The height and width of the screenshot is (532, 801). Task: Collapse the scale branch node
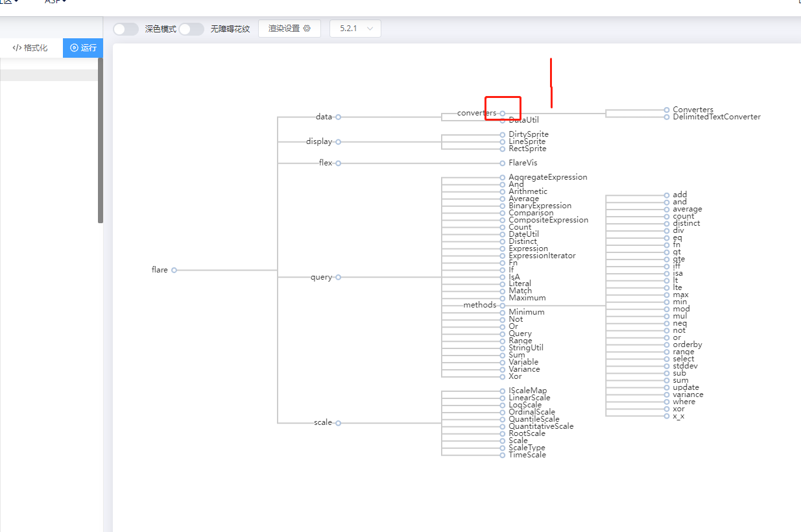click(339, 422)
